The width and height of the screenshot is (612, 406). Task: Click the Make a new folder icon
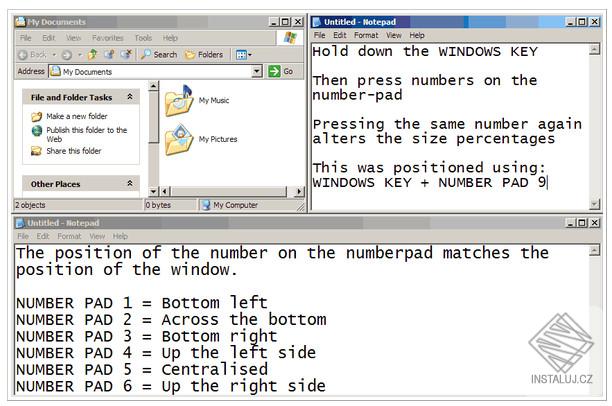point(37,116)
